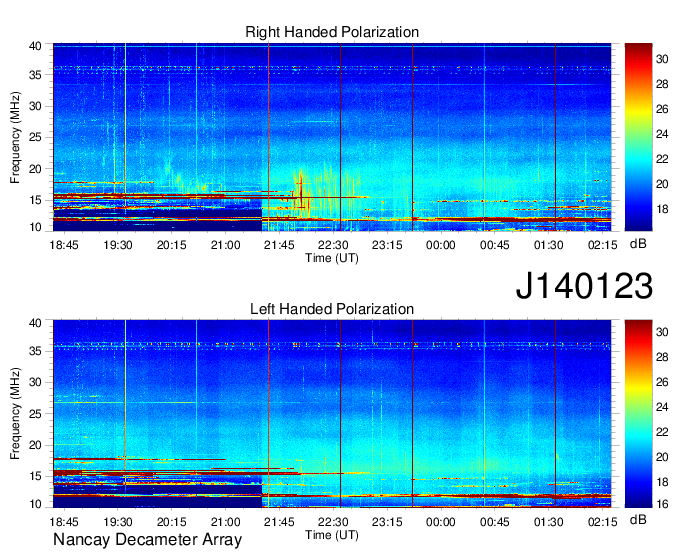This screenshot has width=680, height=552.
Task: Click the Nancay Decameter Array caption
Action: pos(147,540)
